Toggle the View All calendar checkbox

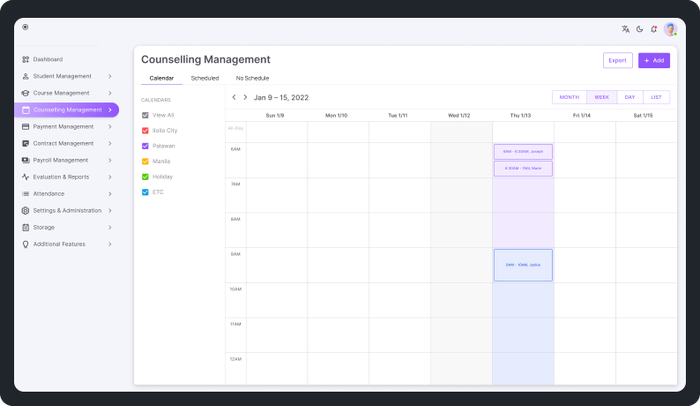(145, 115)
